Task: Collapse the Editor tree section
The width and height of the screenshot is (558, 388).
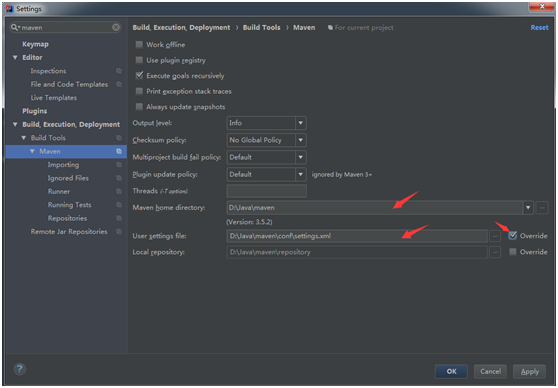Action: pos(15,57)
